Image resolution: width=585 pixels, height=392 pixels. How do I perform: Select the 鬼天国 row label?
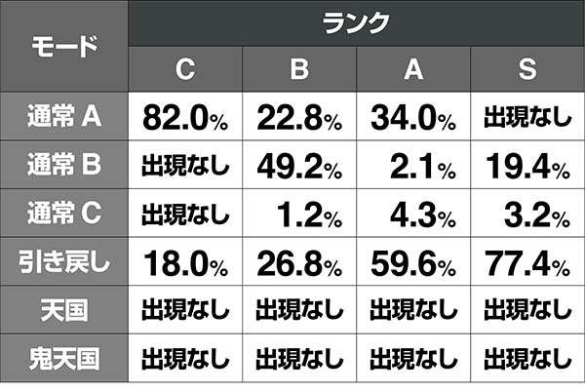[64, 359]
